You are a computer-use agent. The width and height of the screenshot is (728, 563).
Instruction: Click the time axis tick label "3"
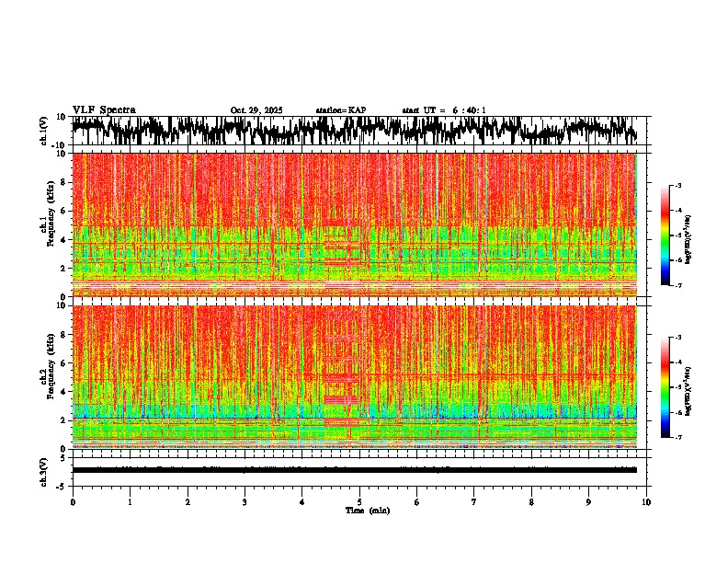[245, 502]
